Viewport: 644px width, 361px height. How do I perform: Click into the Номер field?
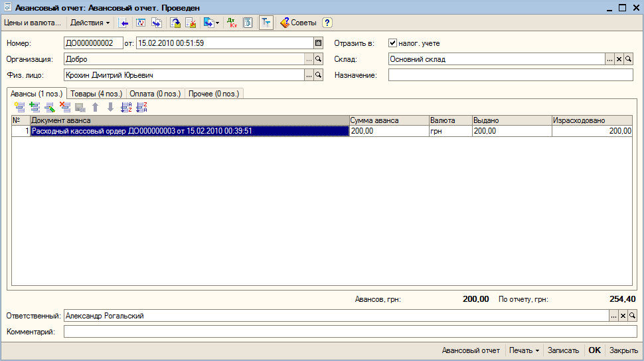[x=93, y=43]
